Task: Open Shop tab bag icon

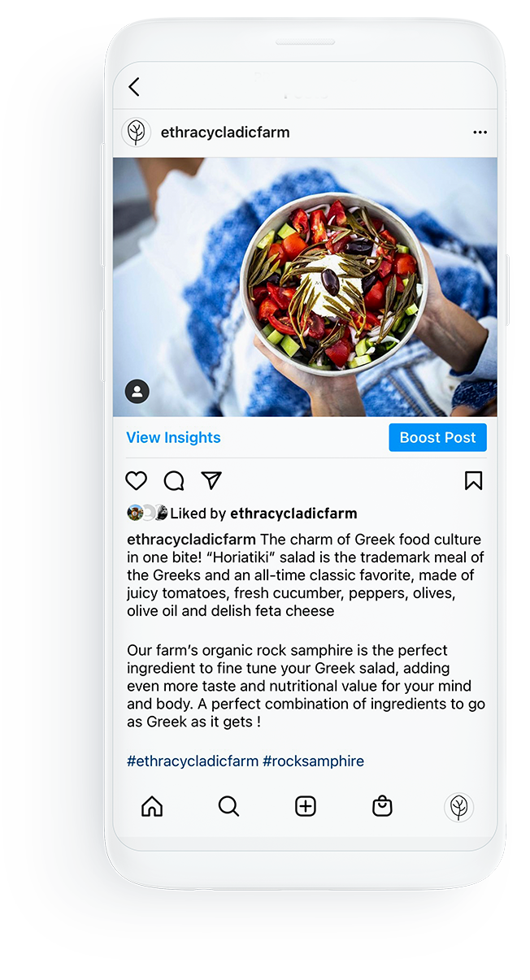Action: click(x=382, y=806)
